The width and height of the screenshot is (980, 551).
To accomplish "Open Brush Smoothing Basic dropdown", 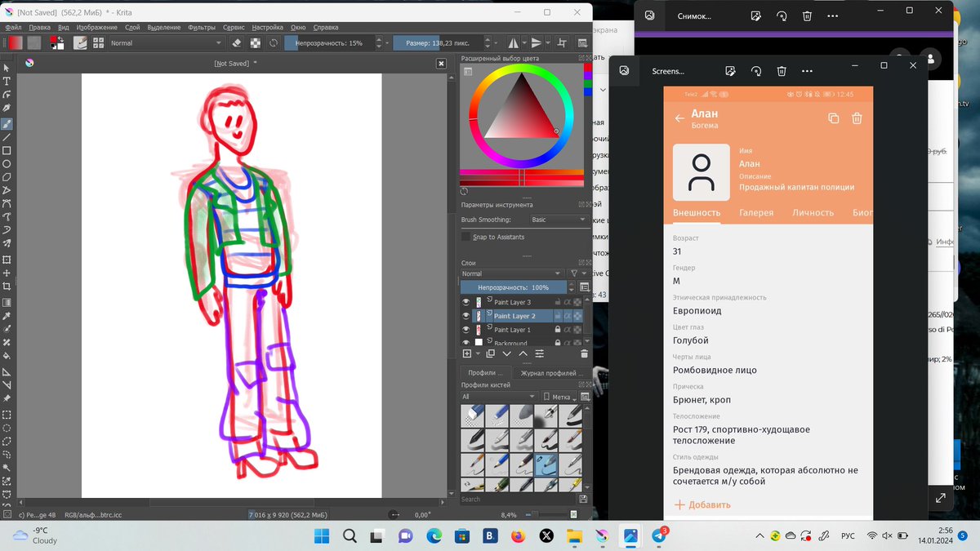I will 559,220.
